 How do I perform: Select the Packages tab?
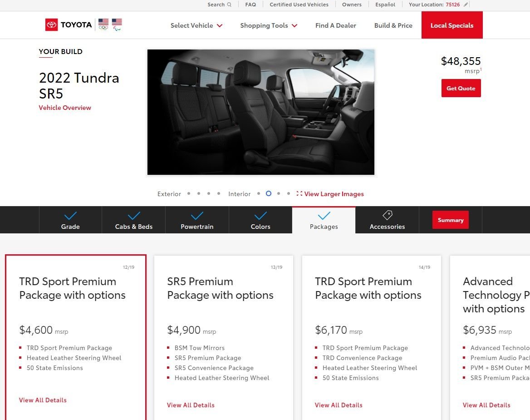click(324, 220)
